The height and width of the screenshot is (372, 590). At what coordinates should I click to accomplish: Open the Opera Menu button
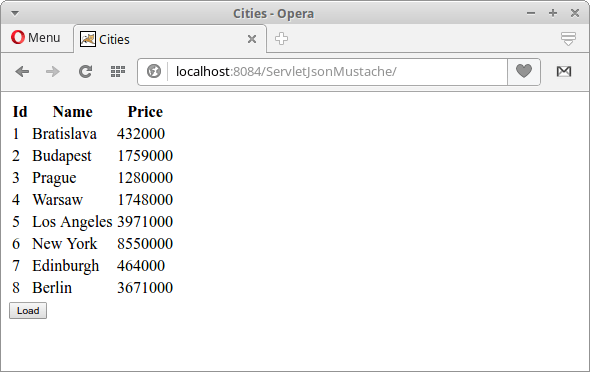tap(35, 38)
